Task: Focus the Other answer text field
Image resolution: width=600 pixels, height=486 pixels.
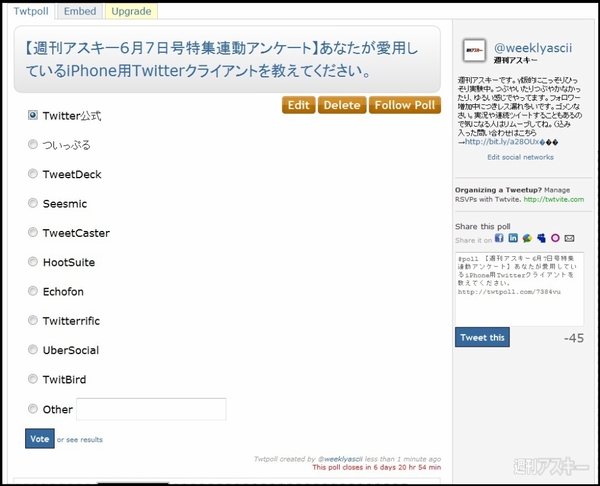Action: pos(151,409)
